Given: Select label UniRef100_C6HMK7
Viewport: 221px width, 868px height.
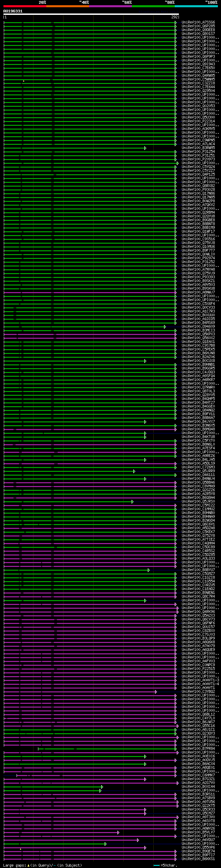Looking at the screenshot, I should [198, 775].
